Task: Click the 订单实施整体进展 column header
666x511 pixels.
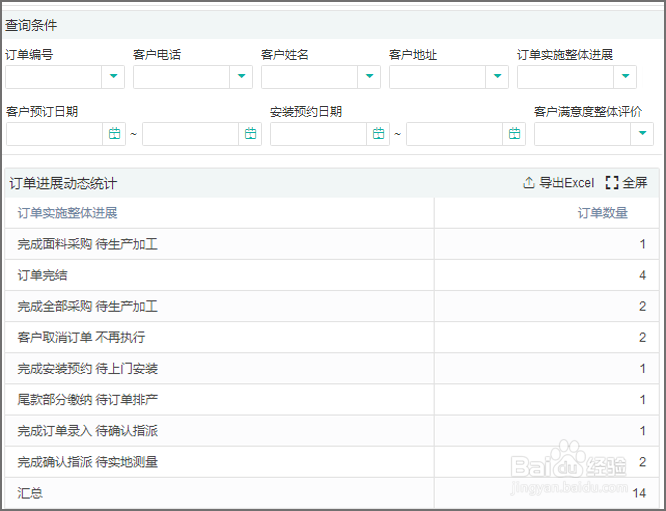Action: tap(67, 213)
